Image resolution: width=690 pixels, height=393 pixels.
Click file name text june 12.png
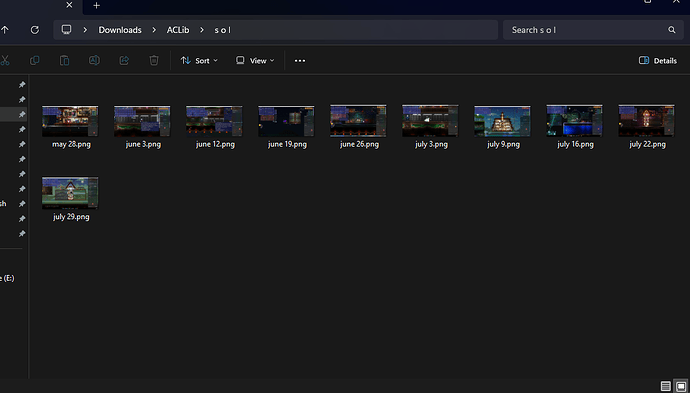coord(216,144)
